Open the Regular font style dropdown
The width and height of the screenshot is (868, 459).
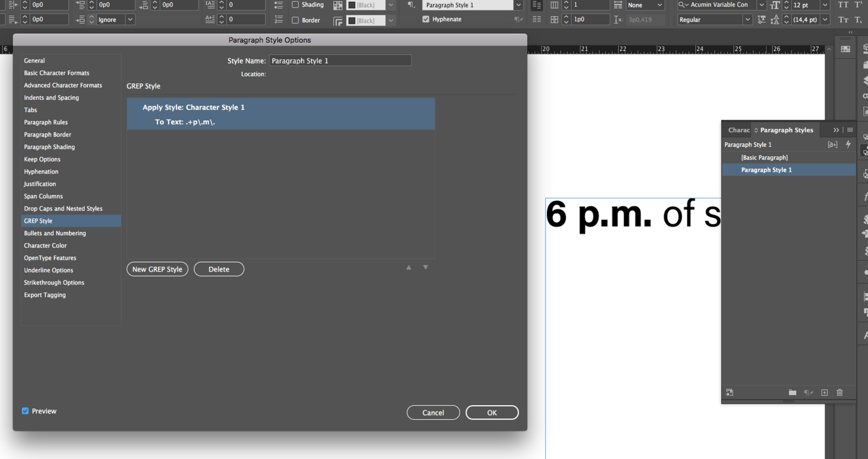(x=749, y=20)
